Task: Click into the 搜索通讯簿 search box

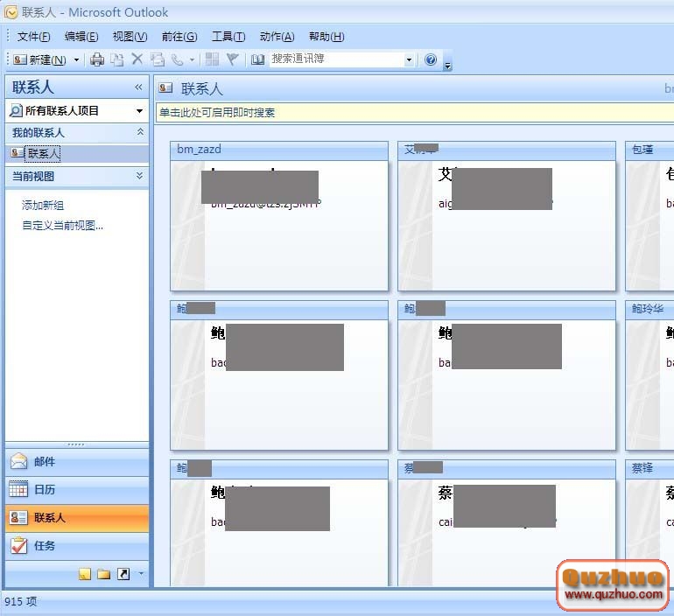Action: pyautogui.click(x=337, y=59)
